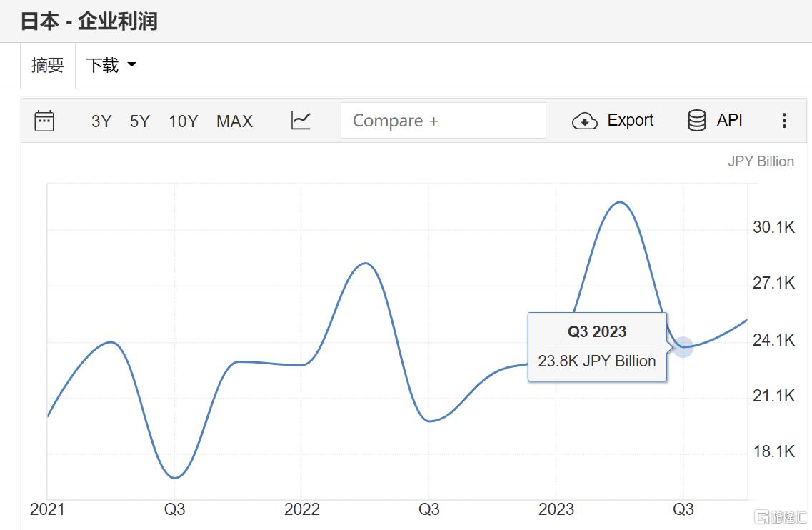Click the 2023 x-axis label

(556, 510)
